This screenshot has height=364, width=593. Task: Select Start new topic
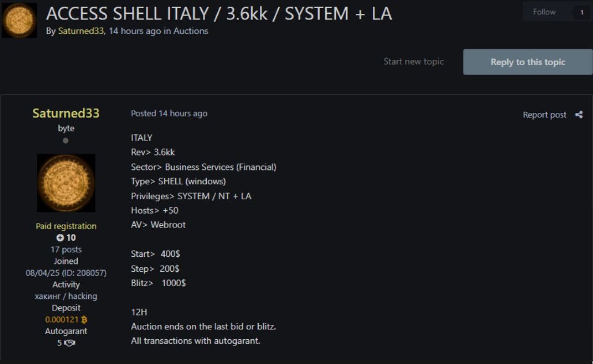coord(413,61)
